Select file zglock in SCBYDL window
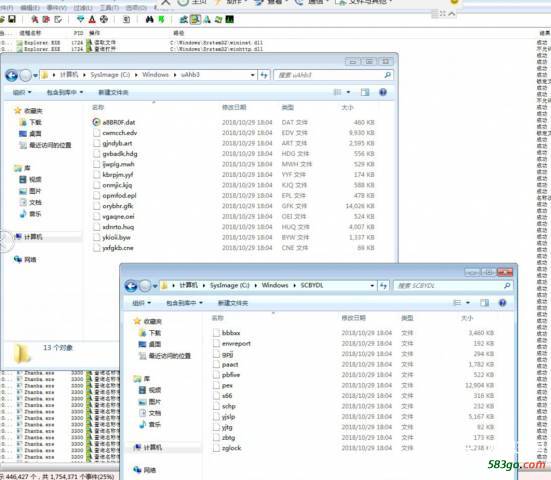 pos(232,448)
